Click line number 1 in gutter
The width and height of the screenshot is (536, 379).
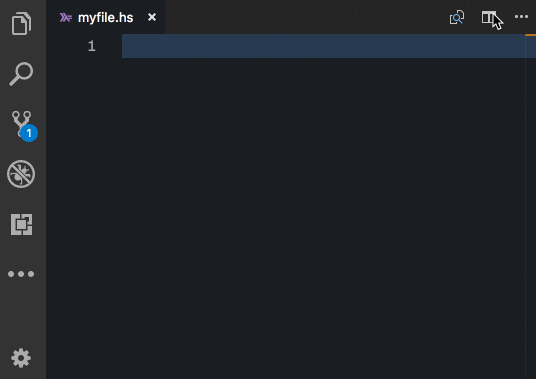click(x=91, y=46)
